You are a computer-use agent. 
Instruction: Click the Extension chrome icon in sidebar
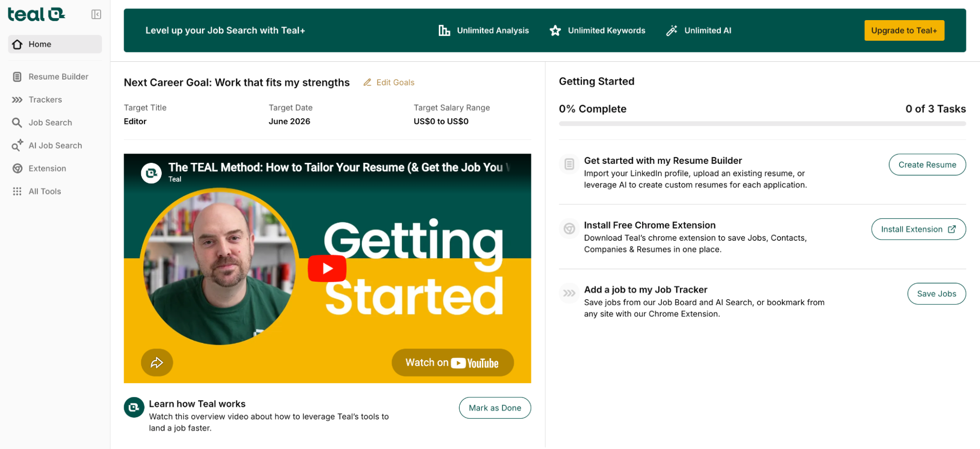[x=17, y=168]
